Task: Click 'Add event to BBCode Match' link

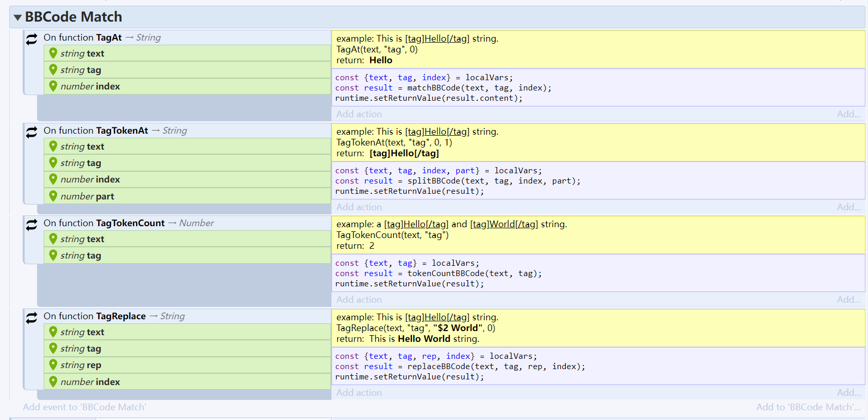Action: coord(85,407)
